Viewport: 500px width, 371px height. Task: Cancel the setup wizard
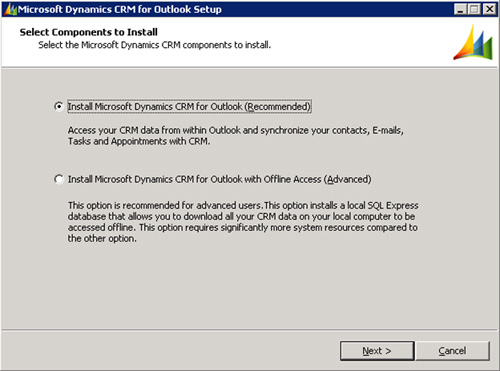tap(452, 351)
